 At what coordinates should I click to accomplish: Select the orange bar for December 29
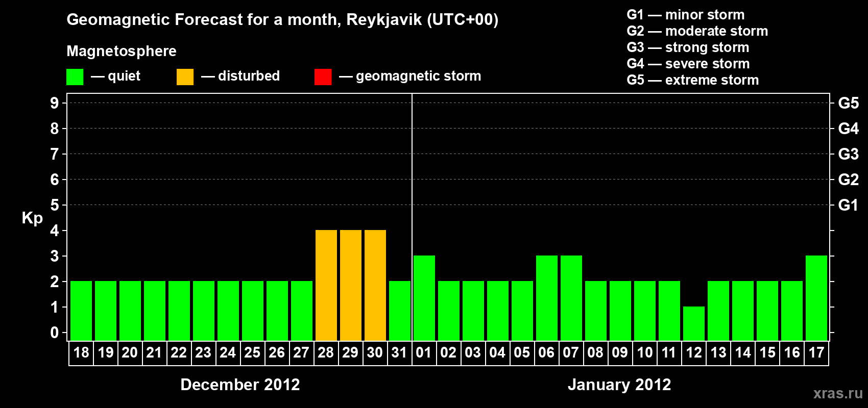pyautogui.click(x=351, y=285)
